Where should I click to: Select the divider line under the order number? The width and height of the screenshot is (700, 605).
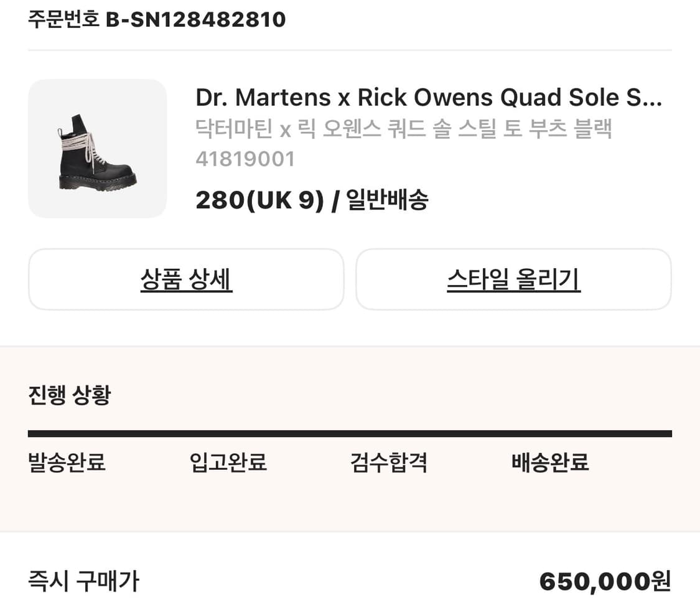[350, 50]
